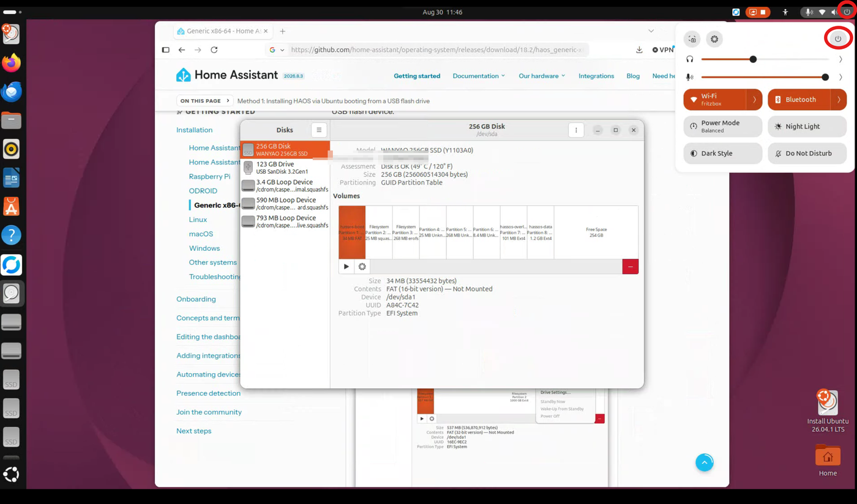The height and width of the screenshot is (504, 857).
Task: Open ODROID sidebar link
Action: 203,191
